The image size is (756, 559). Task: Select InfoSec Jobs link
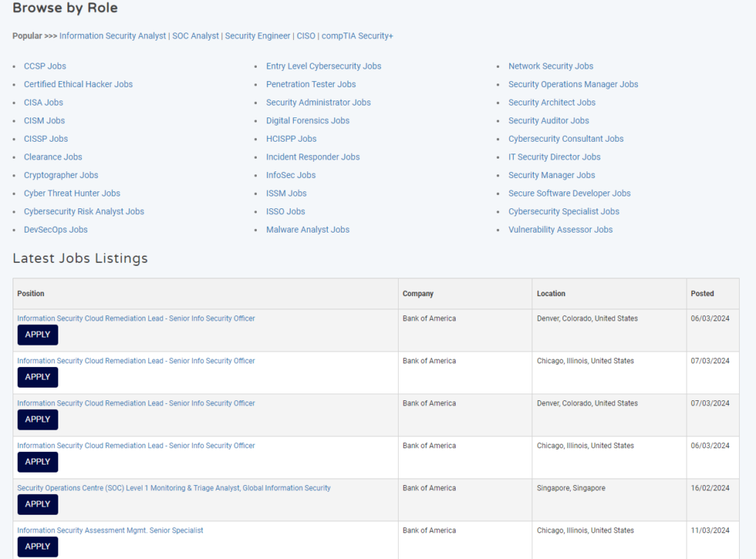tap(291, 175)
